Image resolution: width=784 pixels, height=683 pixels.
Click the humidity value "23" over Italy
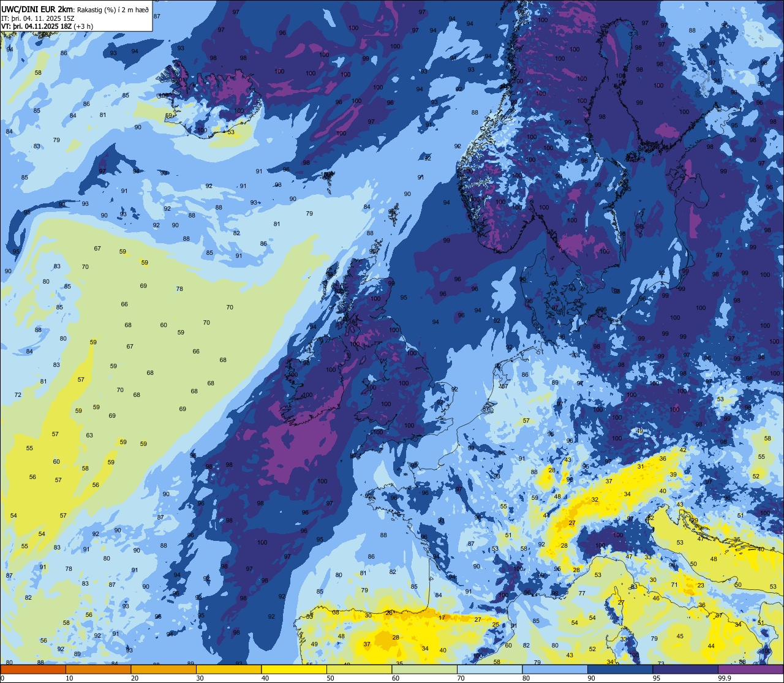pyautogui.click(x=701, y=585)
